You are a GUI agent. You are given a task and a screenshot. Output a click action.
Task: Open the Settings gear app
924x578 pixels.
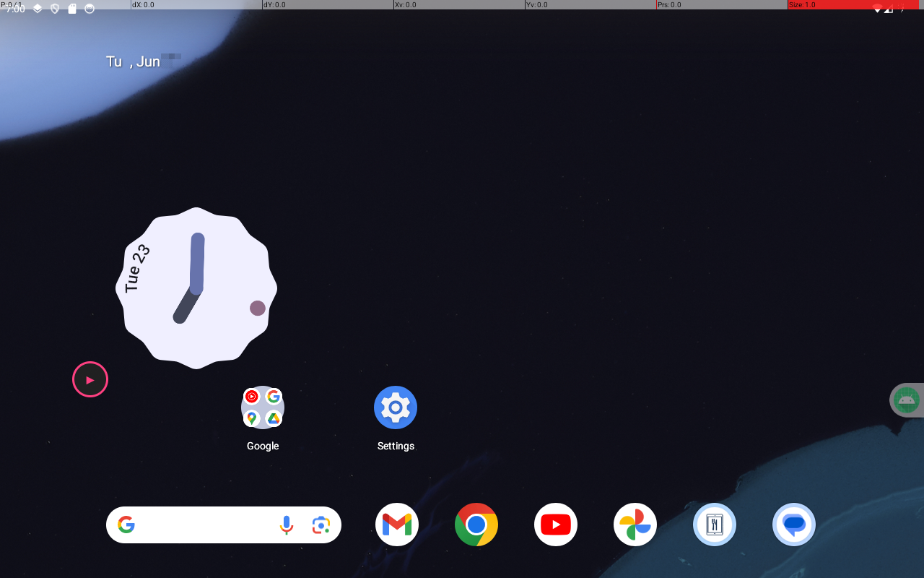click(x=396, y=407)
